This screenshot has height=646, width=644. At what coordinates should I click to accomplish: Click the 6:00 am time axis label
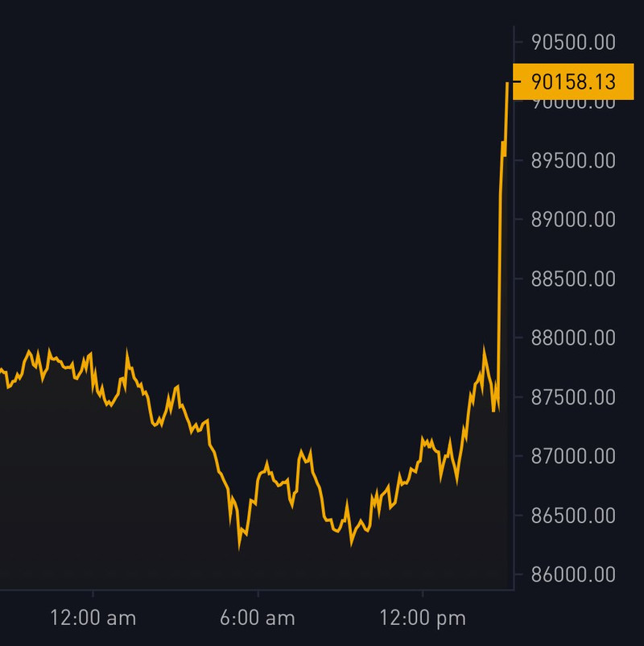(258, 619)
